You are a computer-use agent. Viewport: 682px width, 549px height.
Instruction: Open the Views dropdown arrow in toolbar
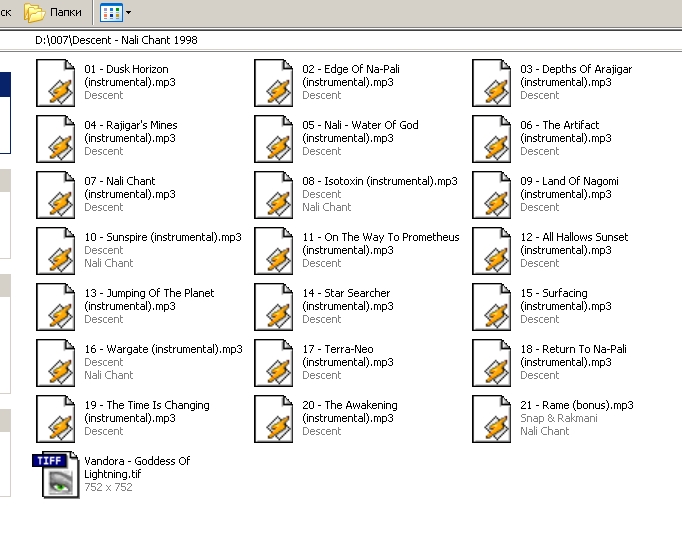point(128,13)
